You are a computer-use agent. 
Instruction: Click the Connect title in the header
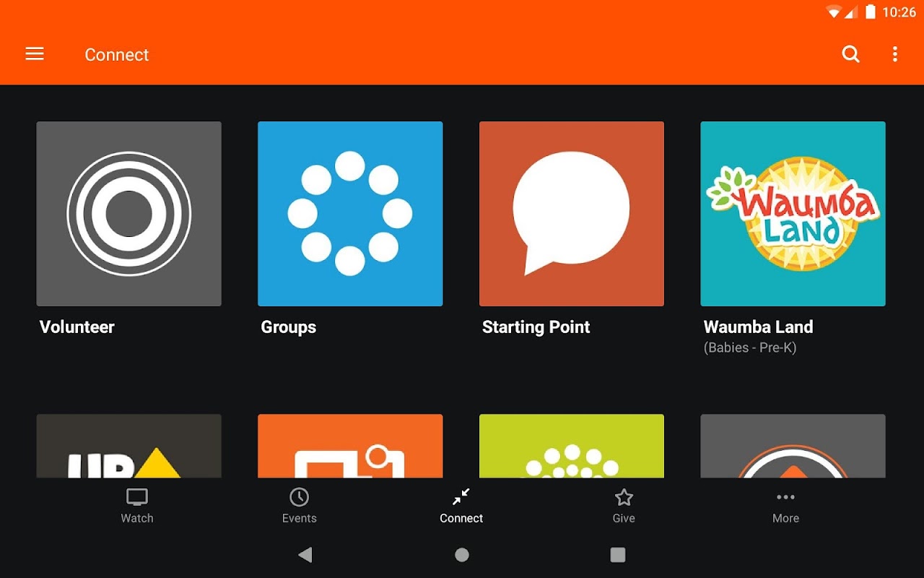(117, 55)
